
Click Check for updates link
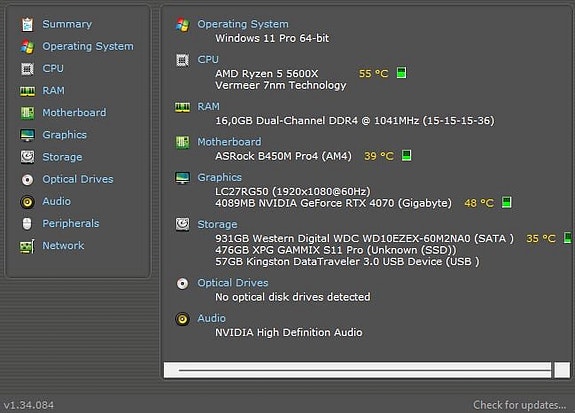click(520, 405)
